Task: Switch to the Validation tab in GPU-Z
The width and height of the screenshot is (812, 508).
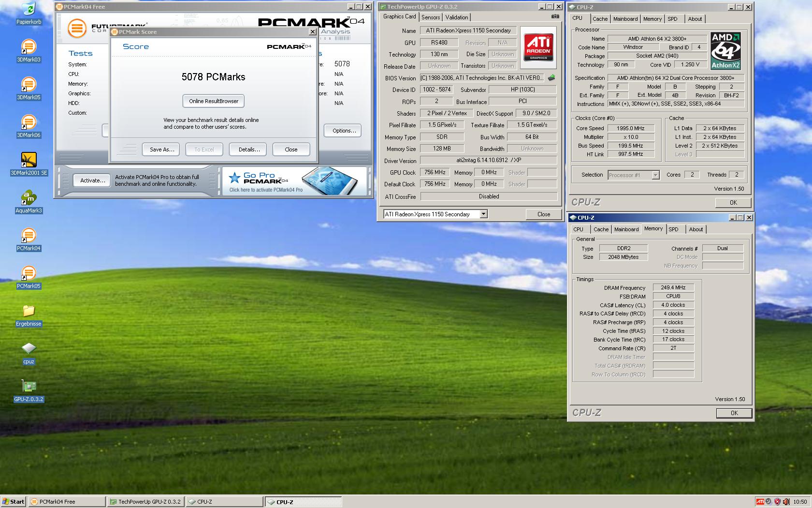Action: point(457,17)
